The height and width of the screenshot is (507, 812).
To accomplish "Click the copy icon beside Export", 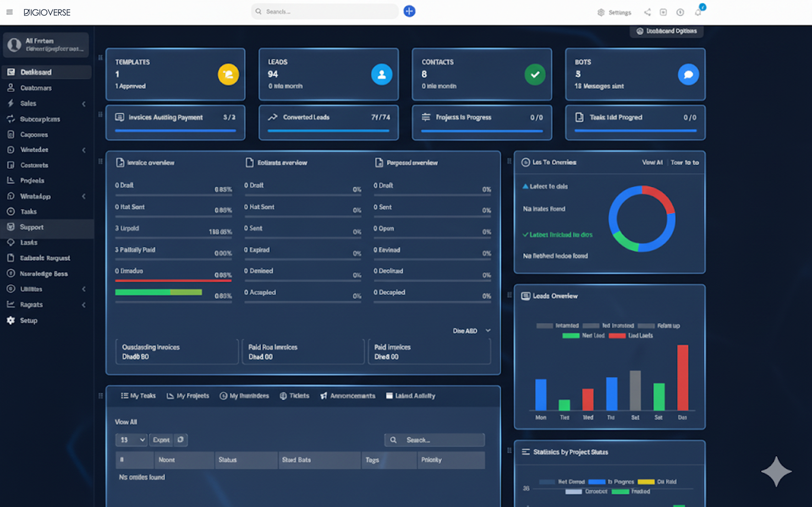I will 181,439.
